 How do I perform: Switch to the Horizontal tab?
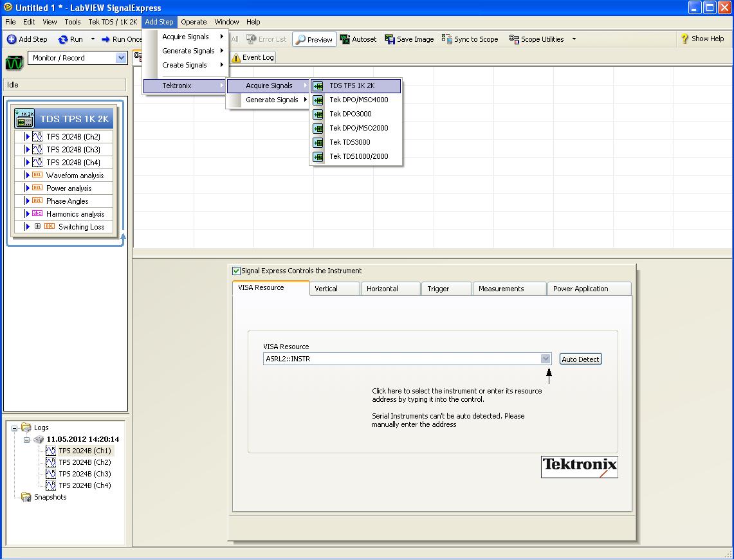click(x=390, y=289)
